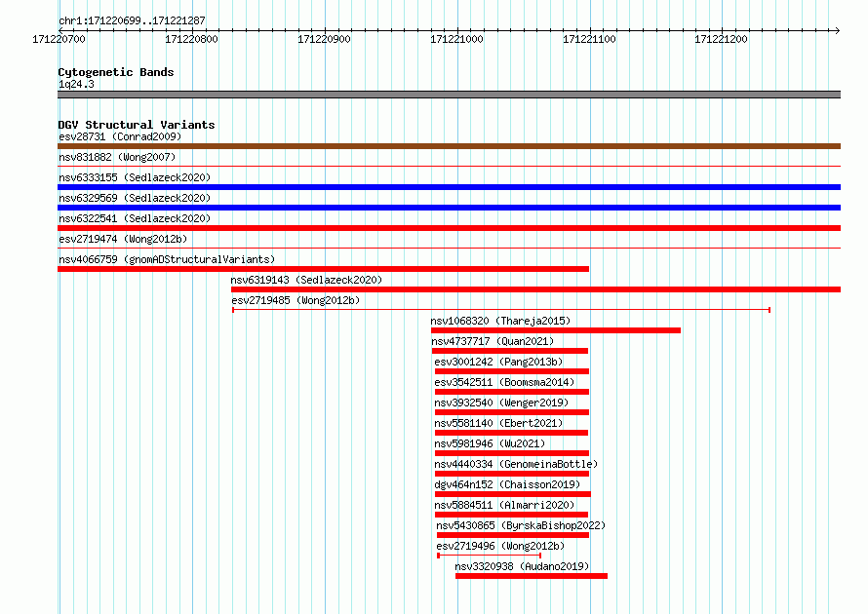Open nsv6319143 (Sedlazeck2020) label

point(306,280)
